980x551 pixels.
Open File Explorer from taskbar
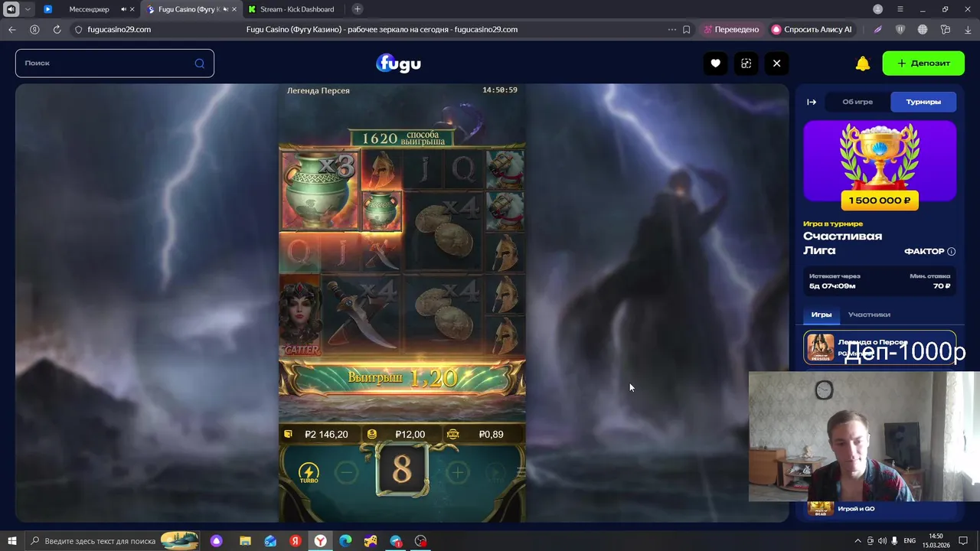tap(245, 541)
